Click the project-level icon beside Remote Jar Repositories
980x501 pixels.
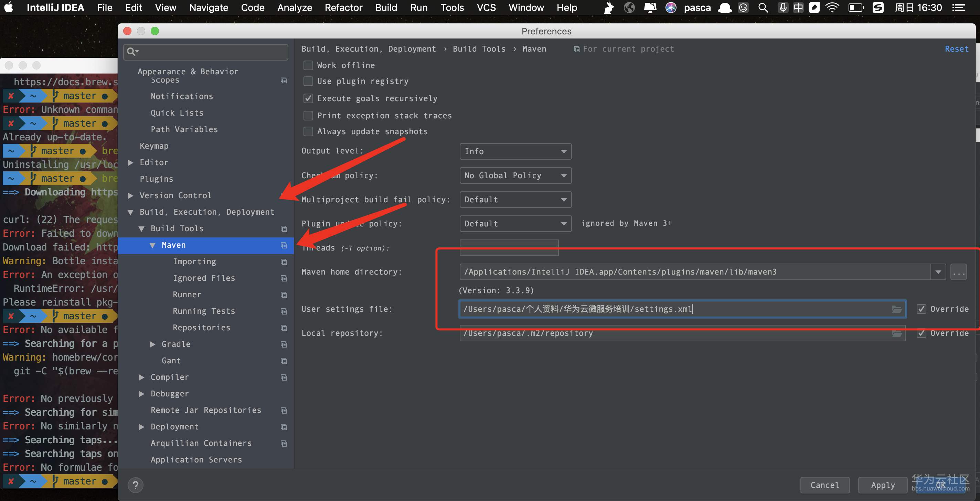point(284,411)
